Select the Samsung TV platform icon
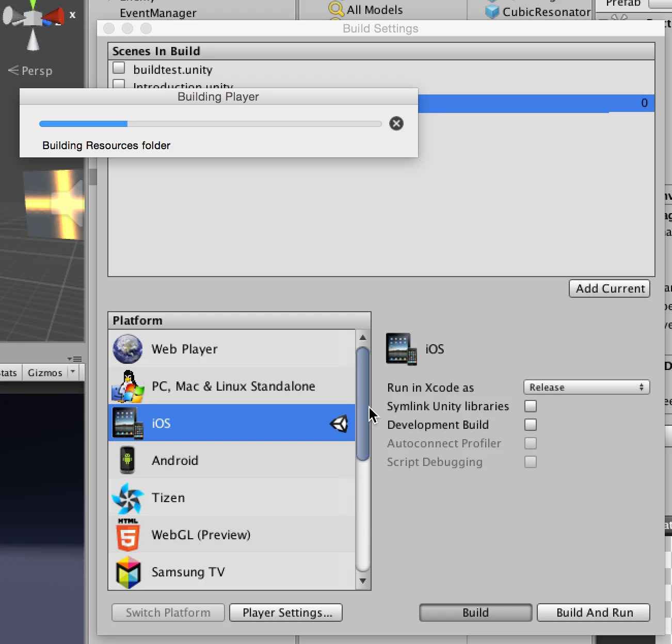 (x=128, y=572)
